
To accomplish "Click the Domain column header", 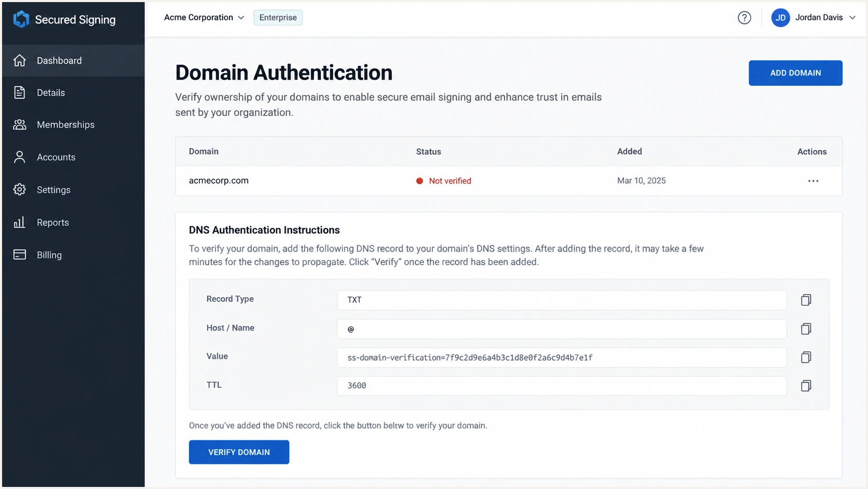I will click(x=204, y=152).
